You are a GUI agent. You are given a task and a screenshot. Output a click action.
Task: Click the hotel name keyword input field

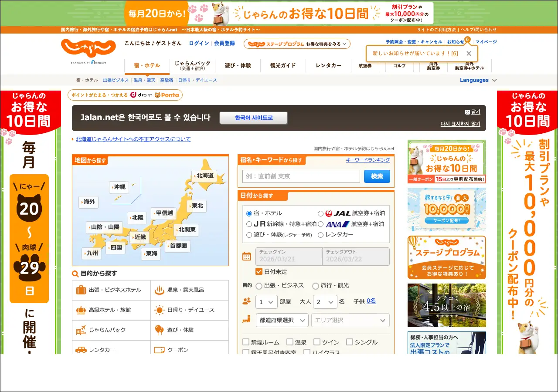(301, 176)
